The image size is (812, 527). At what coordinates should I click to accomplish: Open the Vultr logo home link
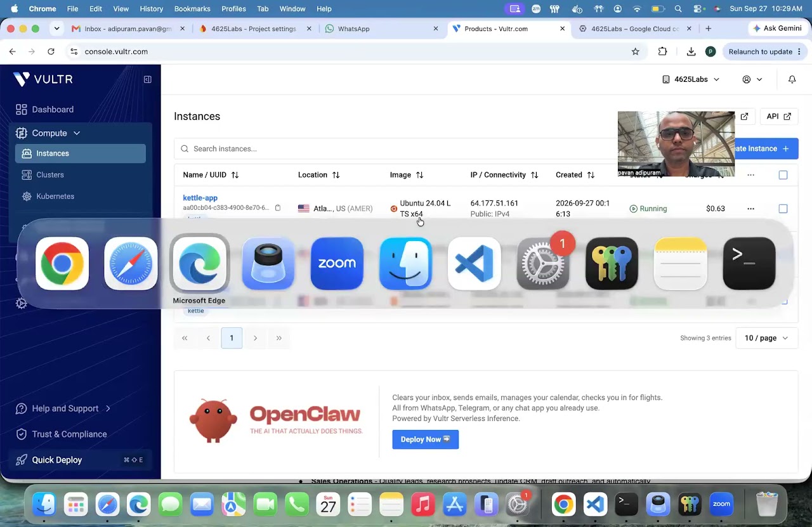[43, 79]
